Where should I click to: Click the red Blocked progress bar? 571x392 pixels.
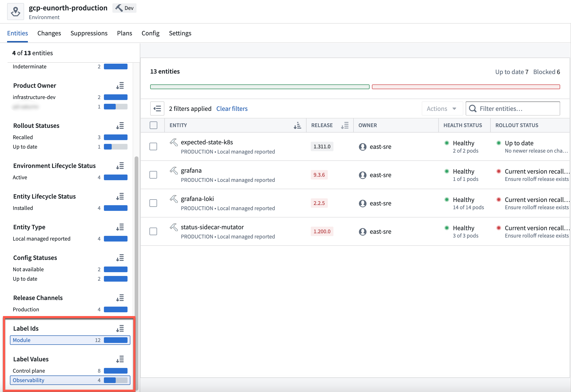click(466, 87)
